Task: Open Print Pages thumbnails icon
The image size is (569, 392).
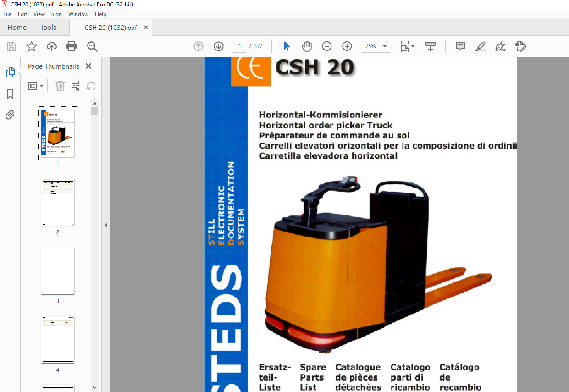Action: 76,86
